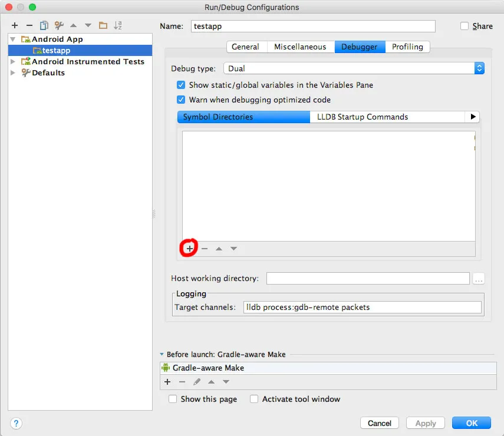Open the Debug type dropdown

point(354,68)
